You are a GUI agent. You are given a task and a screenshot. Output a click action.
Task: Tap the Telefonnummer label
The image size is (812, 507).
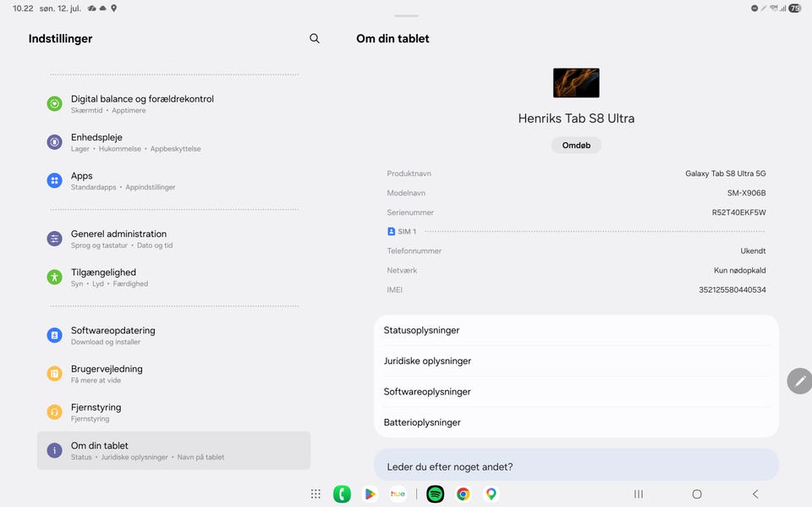tap(414, 251)
